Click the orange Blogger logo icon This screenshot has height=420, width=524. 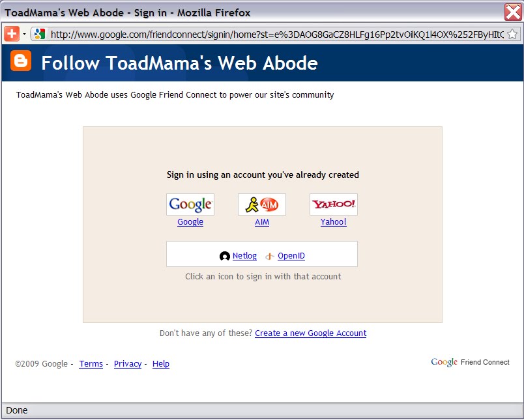click(x=21, y=61)
